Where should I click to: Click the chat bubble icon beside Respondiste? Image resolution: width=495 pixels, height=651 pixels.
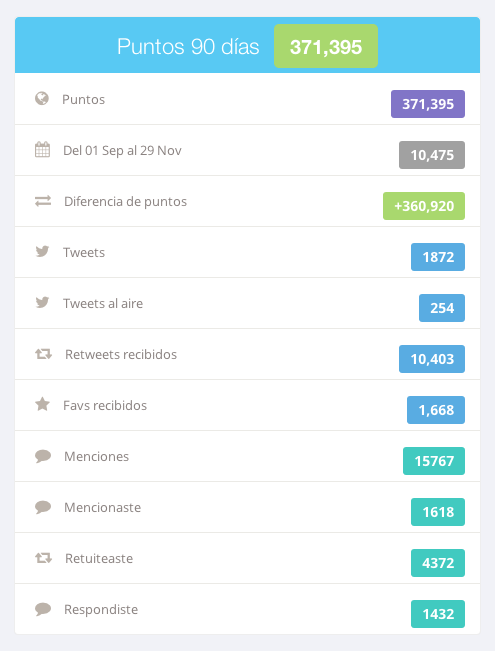[x=43, y=609]
